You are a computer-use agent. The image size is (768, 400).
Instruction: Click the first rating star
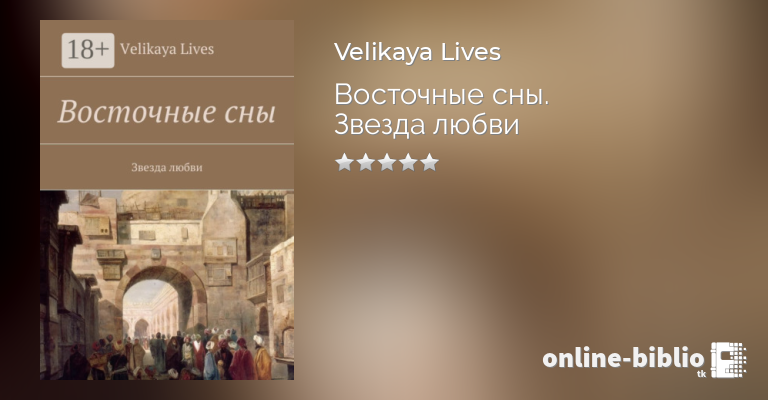click(x=344, y=162)
